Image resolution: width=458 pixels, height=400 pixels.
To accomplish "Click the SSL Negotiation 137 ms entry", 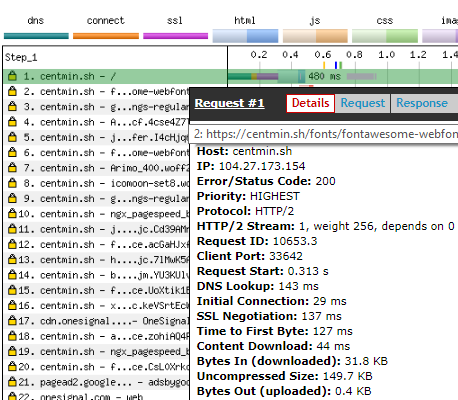I will coord(269,316).
